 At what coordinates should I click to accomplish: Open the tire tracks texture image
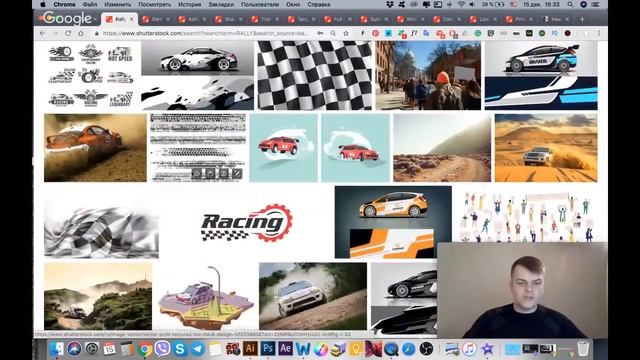198,148
